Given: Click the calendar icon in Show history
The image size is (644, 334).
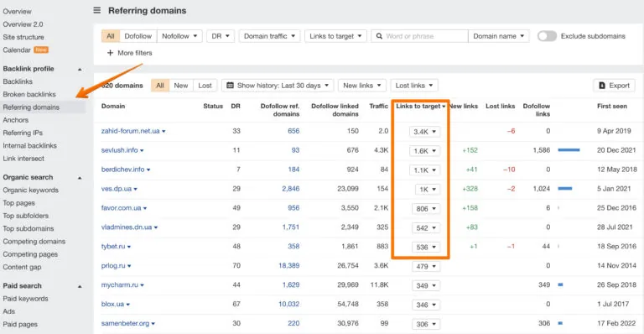Looking at the screenshot, I should pyautogui.click(x=231, y=86).
